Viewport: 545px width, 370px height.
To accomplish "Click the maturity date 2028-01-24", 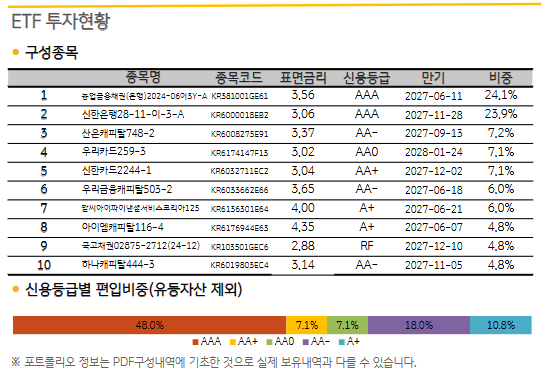I will [x=433, y=152].
